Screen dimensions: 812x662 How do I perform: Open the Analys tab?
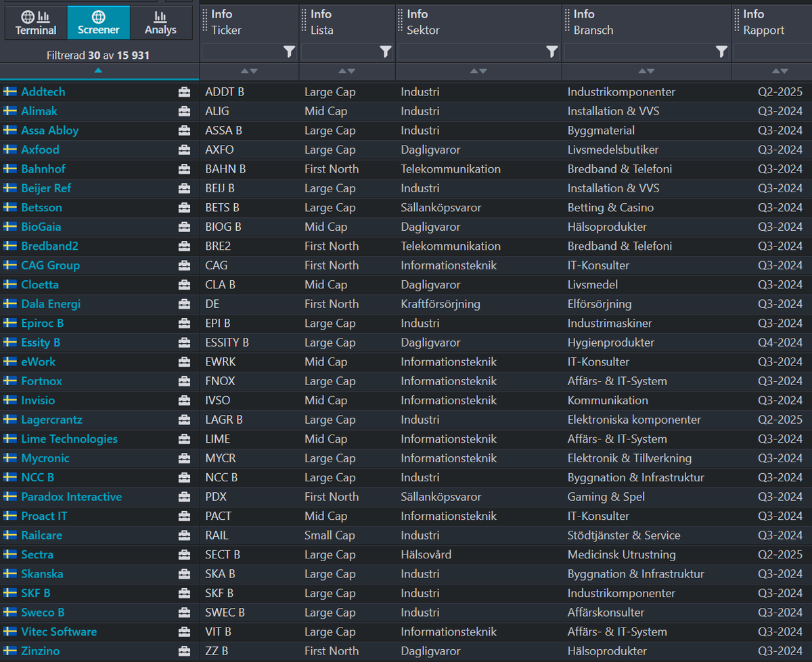(161, 22)
